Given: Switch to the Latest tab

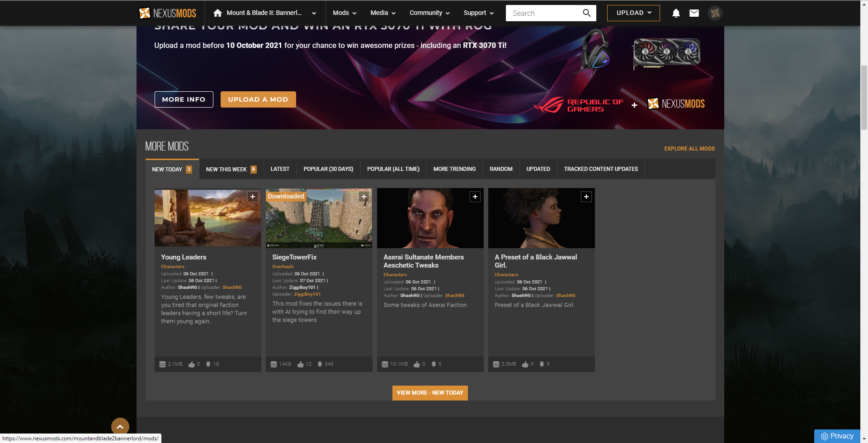Looking at the screenshot, I should (x=280, y=169).
